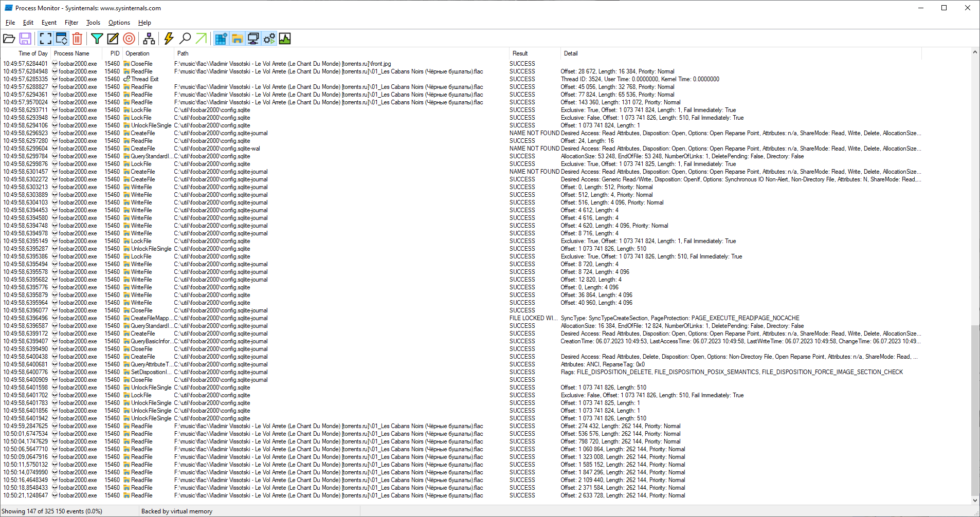Click the Detail column header
980x517 pixels.
[741, 53]
